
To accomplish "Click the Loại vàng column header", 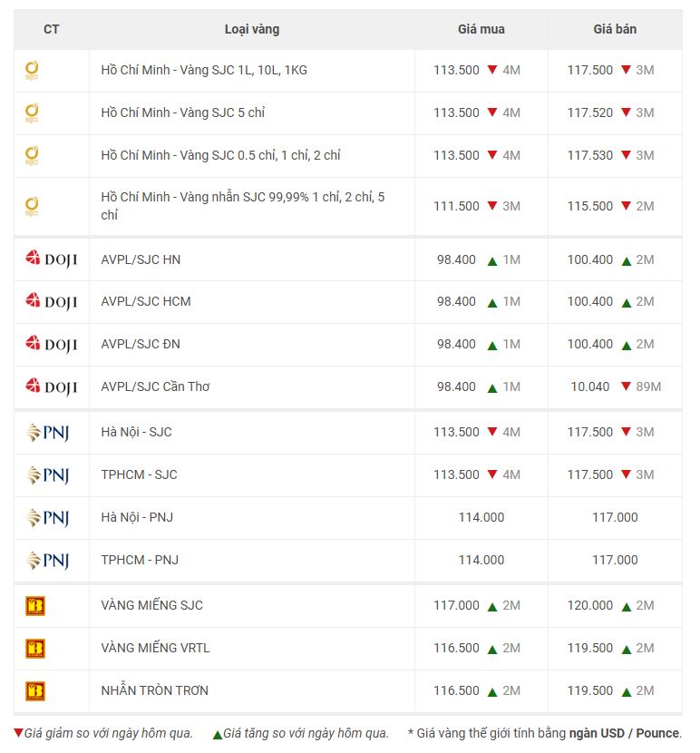I will pos(252,29).
